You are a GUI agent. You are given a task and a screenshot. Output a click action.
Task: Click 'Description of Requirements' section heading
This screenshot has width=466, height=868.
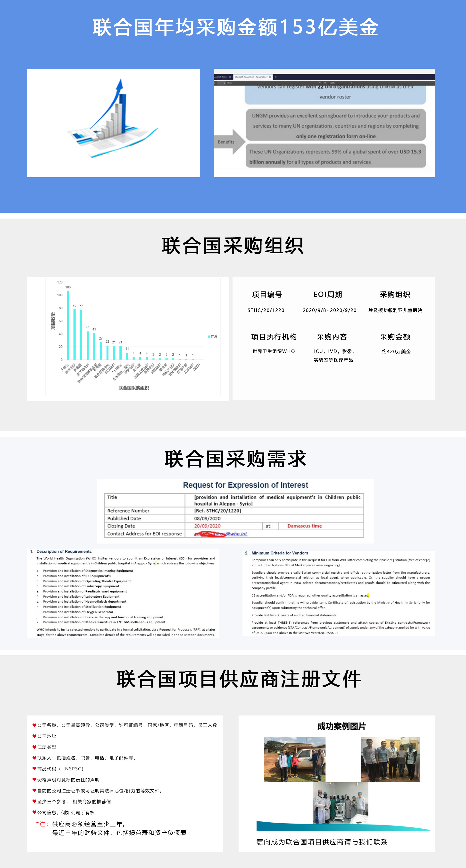[x=64, y=551]
